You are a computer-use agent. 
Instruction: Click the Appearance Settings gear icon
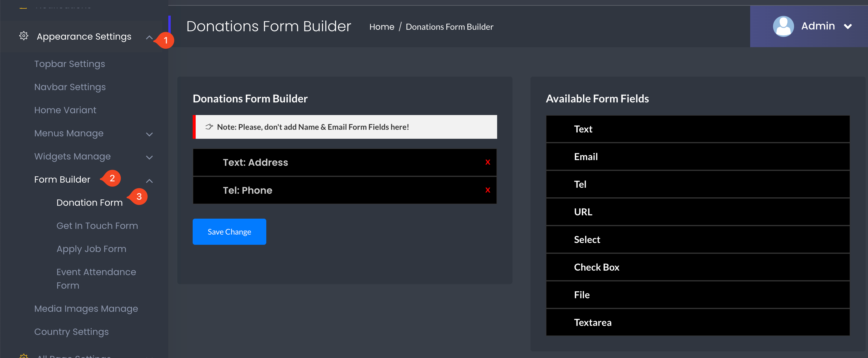[23, 36]
